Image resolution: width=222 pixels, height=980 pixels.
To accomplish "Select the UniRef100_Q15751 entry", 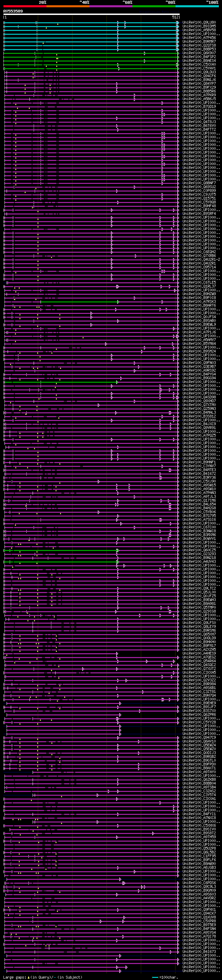I will click(199, 198).
